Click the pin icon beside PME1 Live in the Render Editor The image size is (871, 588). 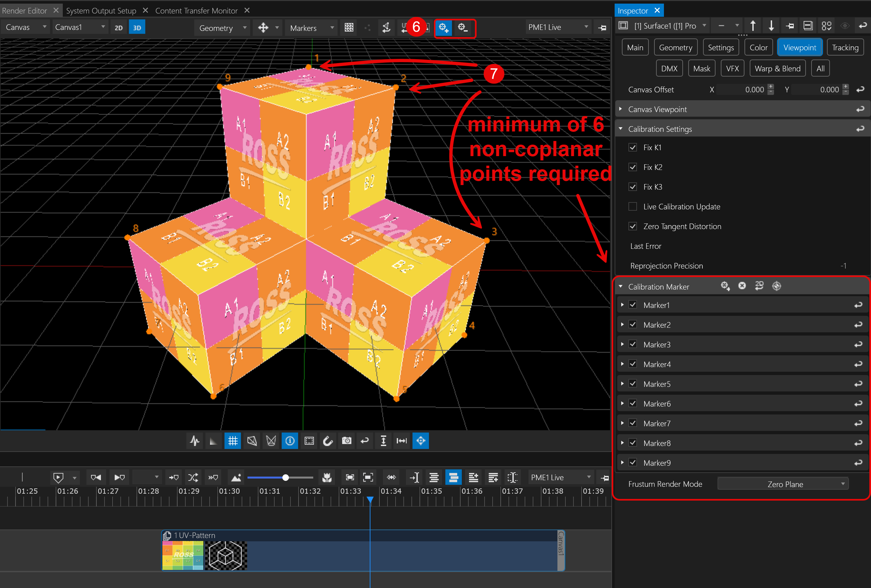pyautogui.click(x=602, y=28)
